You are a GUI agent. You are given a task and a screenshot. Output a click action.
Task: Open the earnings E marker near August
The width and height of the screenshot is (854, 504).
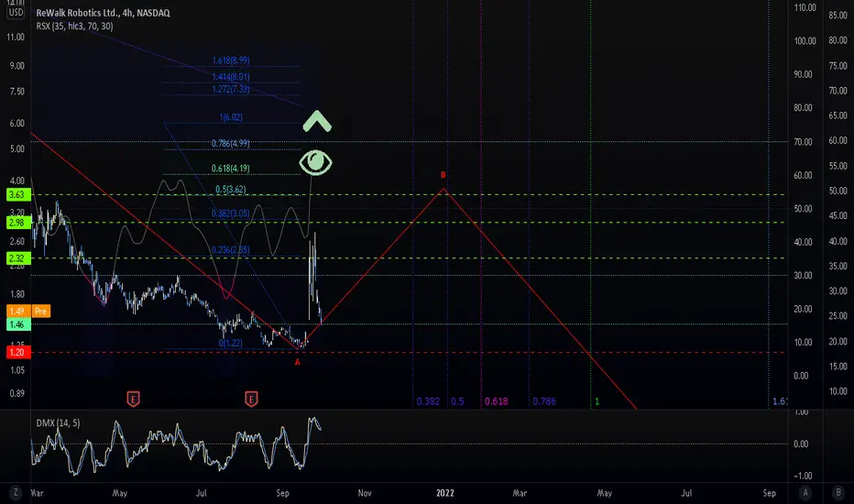[x=251, y=400]
